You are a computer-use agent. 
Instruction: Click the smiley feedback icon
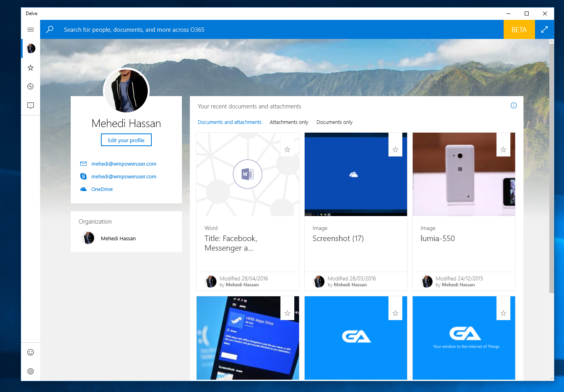click(x=31, y=352)
